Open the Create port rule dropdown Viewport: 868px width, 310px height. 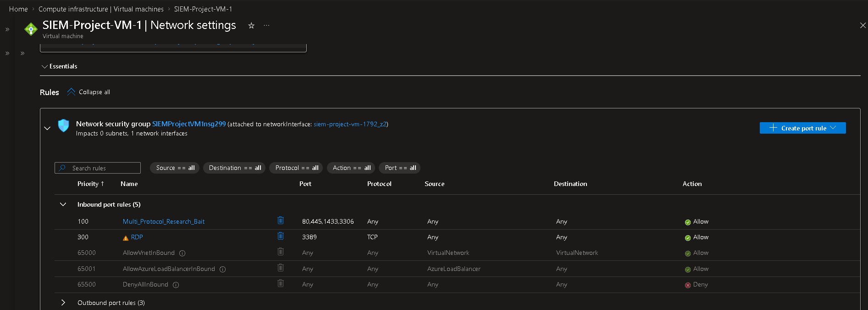pyautogui.click(x=802, y=128)
